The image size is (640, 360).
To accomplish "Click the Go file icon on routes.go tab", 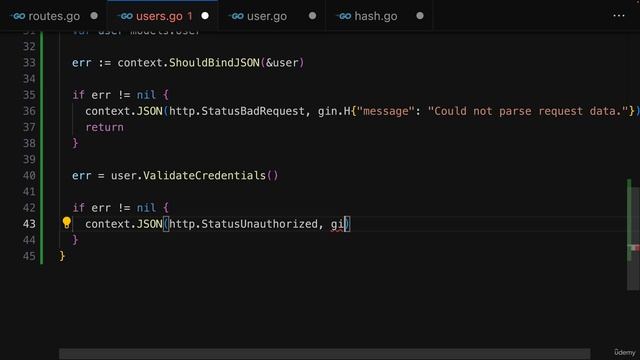I will [18, 16].
